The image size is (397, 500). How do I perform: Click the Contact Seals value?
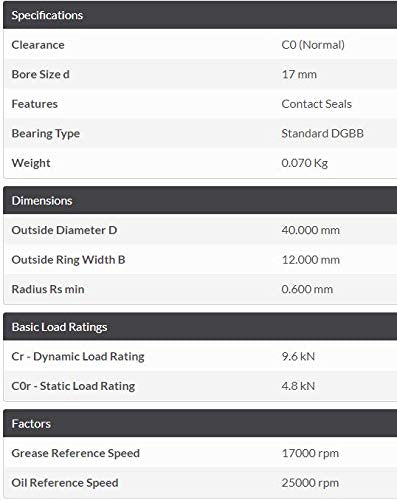pos(317,104)
